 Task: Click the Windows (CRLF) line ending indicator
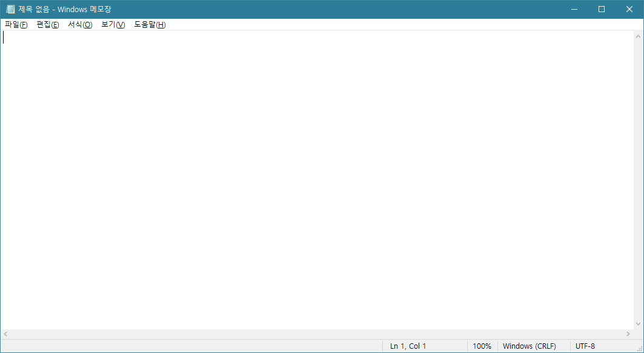click(x=529, y=346)
